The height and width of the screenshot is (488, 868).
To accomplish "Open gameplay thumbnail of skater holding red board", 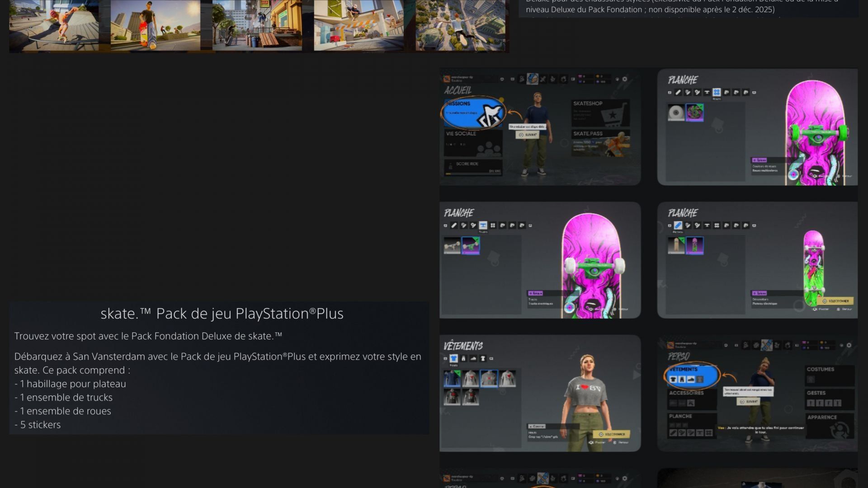I will click(155, 25).
